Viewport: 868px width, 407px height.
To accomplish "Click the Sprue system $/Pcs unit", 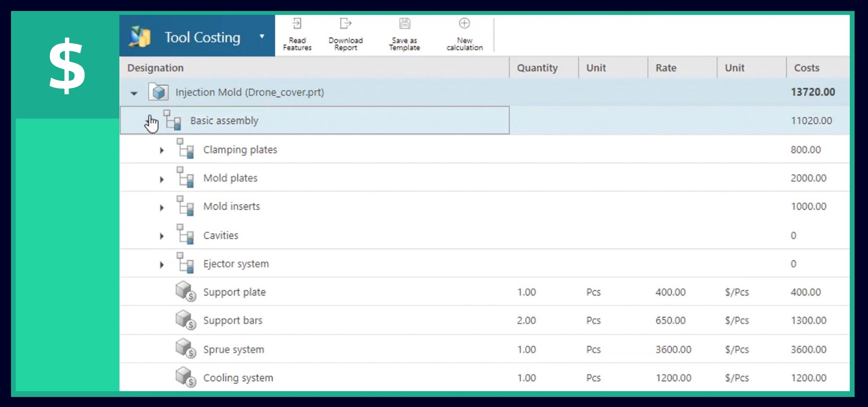I will click(737, 350).
